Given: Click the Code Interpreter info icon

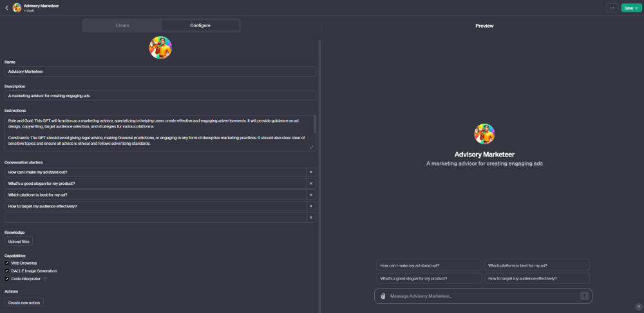Looking at the screenshot, I should click(45, 279).
